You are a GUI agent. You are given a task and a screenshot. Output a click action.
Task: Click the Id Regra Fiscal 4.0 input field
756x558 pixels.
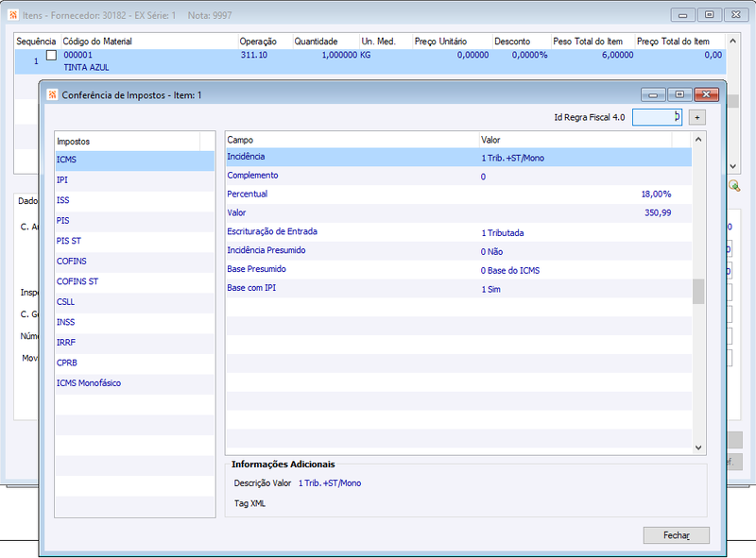tap(657, 117)
